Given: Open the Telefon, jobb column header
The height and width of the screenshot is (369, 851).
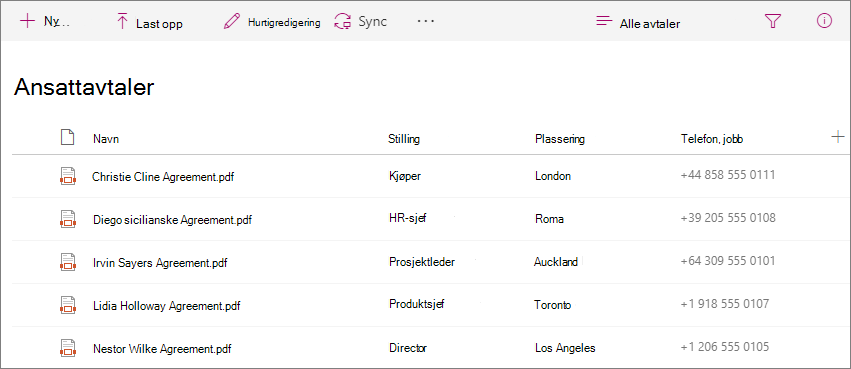Looking at the screenshot, I should pyautogui.click(x=712, y=139).
